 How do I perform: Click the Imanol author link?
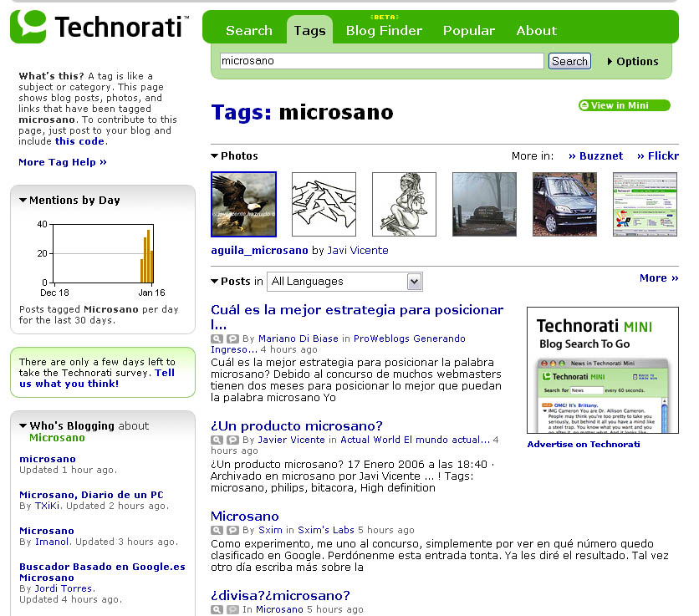[x=52, y=542]
